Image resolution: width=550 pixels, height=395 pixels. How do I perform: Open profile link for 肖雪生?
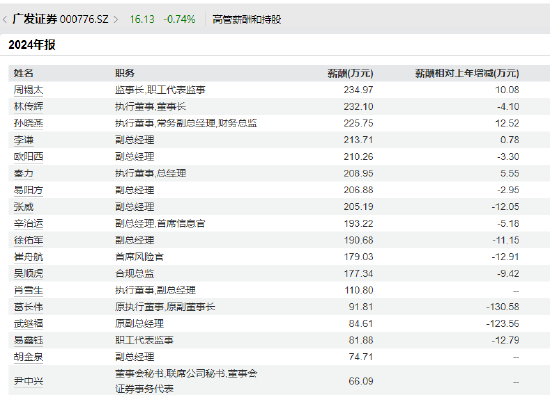(x=28, y=290)
